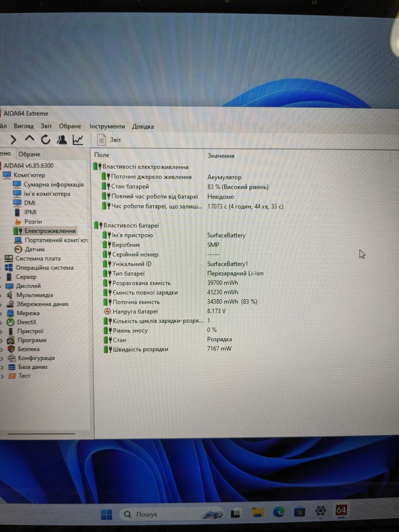Click the Мультимедіа speaker icon

(10, 295)
